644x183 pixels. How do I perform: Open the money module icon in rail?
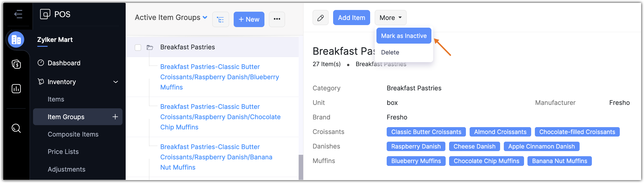pyautogui.click(x=16, y=64)
